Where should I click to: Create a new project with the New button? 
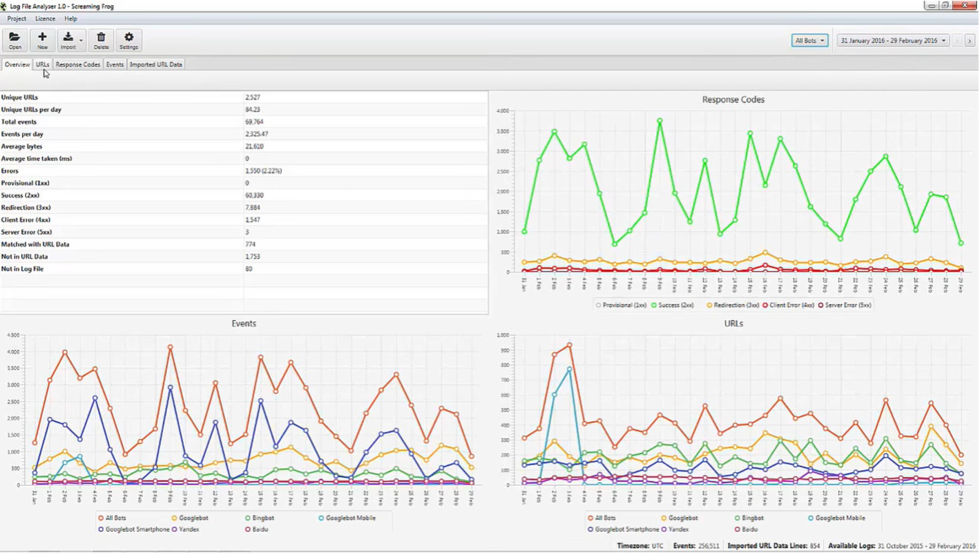click(x=42, y=40)
